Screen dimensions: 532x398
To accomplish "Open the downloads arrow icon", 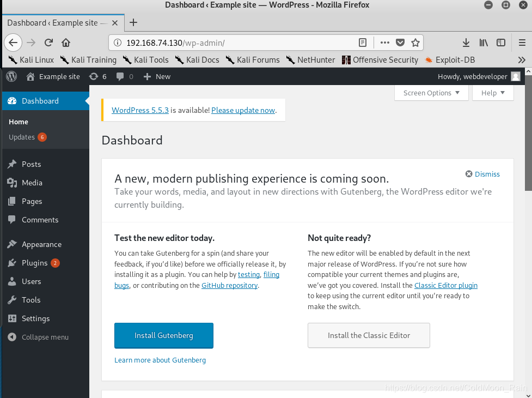I will 466,43.
